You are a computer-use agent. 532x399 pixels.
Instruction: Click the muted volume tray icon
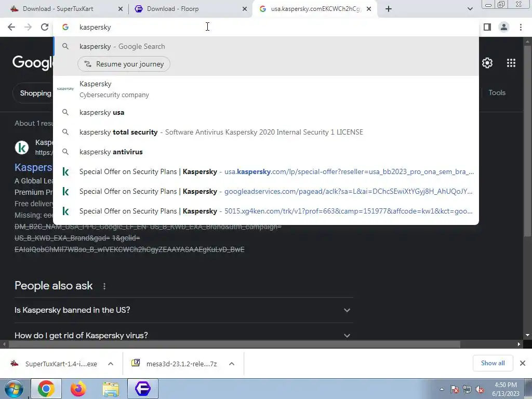480,390
